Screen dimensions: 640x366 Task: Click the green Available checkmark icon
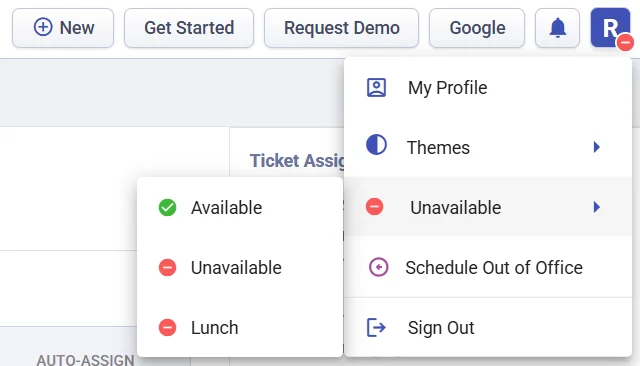pyautogui.click(x=167, y=207)
